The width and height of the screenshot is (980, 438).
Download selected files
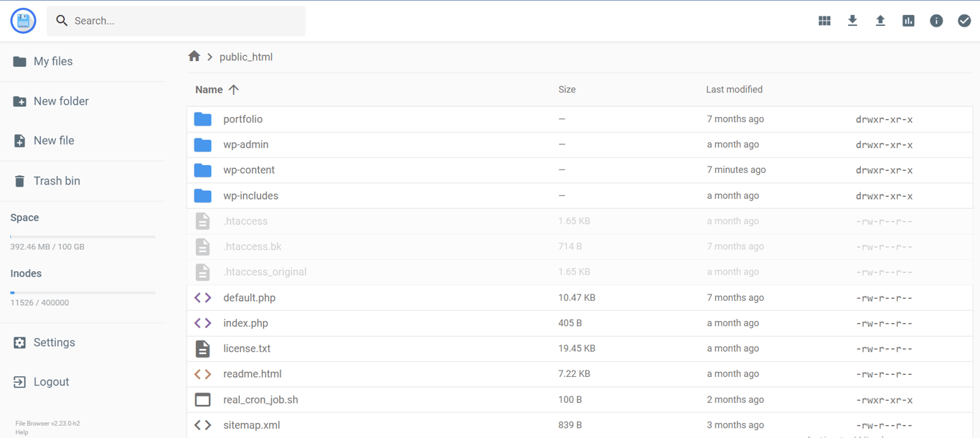(852, 20)
